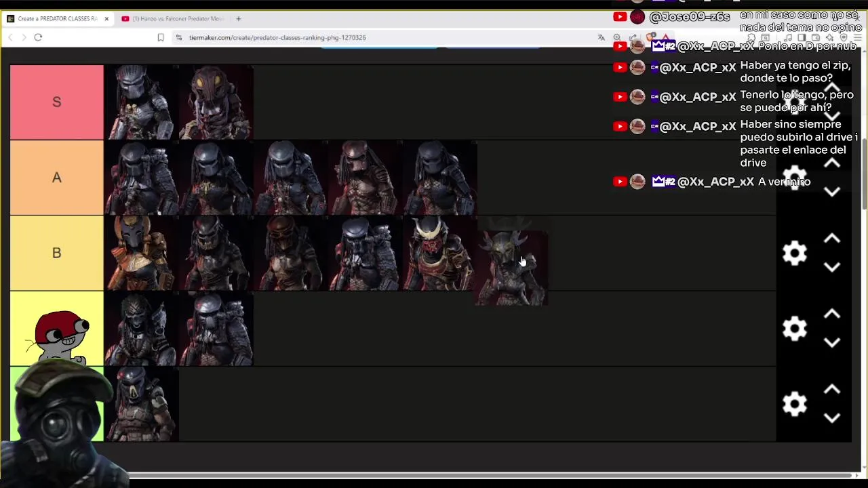Select the gold-armored predator in B tier
The width and height of the screenshot is (868, 488).
141,253
